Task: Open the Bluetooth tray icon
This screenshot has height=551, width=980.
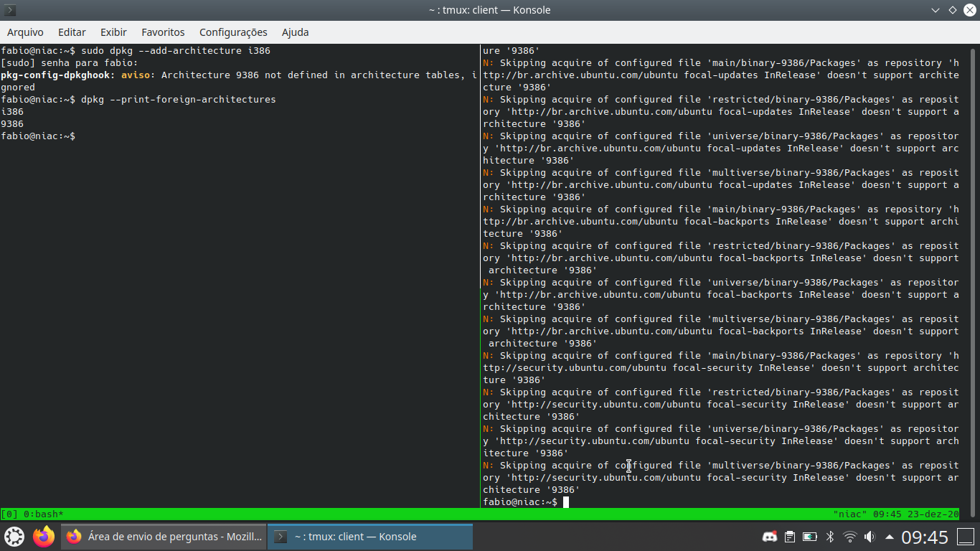Action: 830,537
